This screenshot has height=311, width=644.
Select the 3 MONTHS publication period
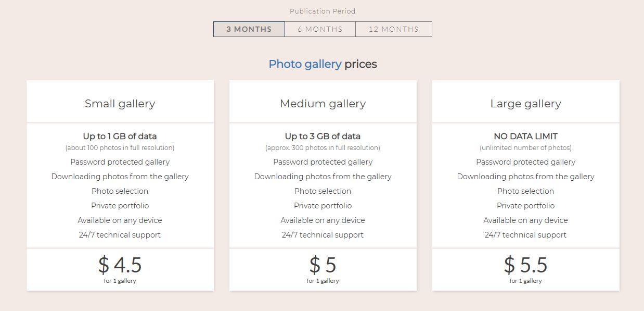[249, 29]
